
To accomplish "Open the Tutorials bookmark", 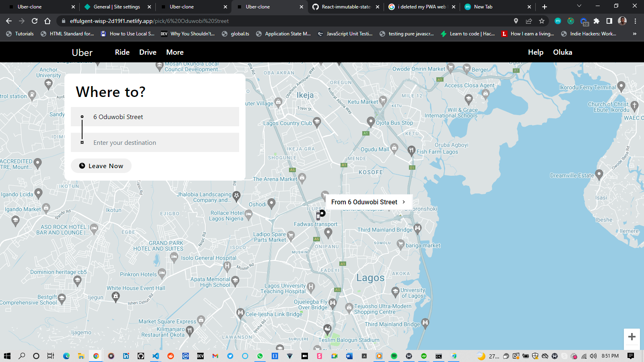I will tap(20, 34).
